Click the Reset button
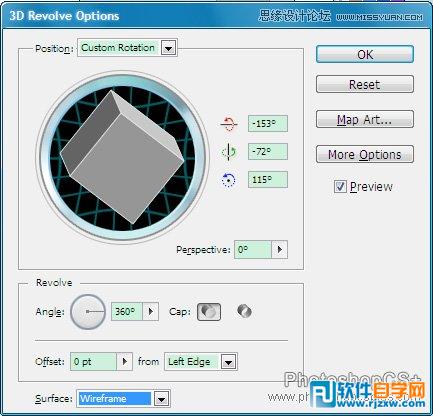433x416 pixels. click(x=365, y=84)
